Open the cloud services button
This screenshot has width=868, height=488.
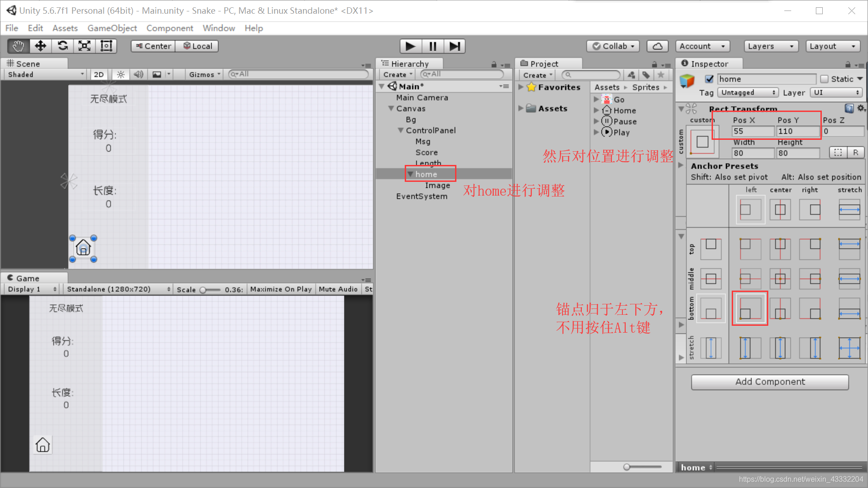(657, 46)
